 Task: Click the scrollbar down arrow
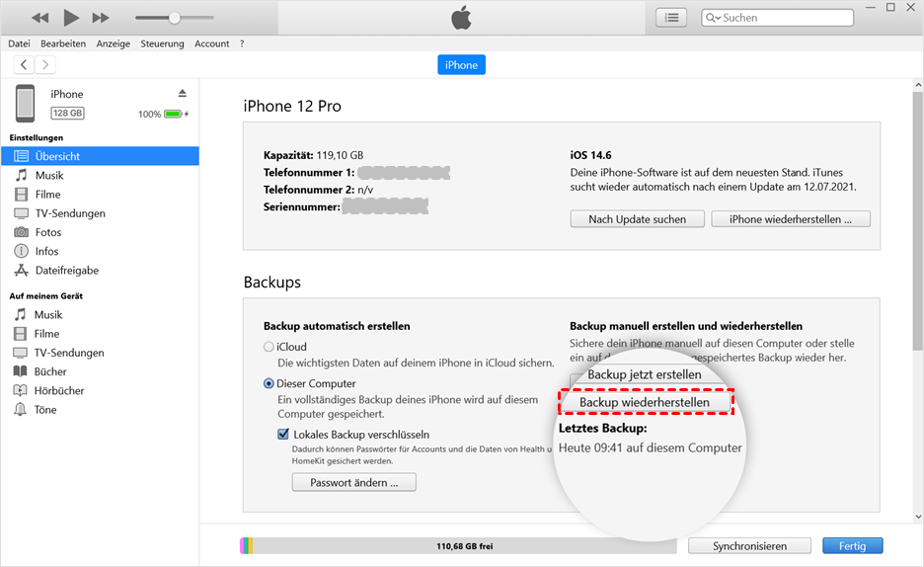point(918,517)
